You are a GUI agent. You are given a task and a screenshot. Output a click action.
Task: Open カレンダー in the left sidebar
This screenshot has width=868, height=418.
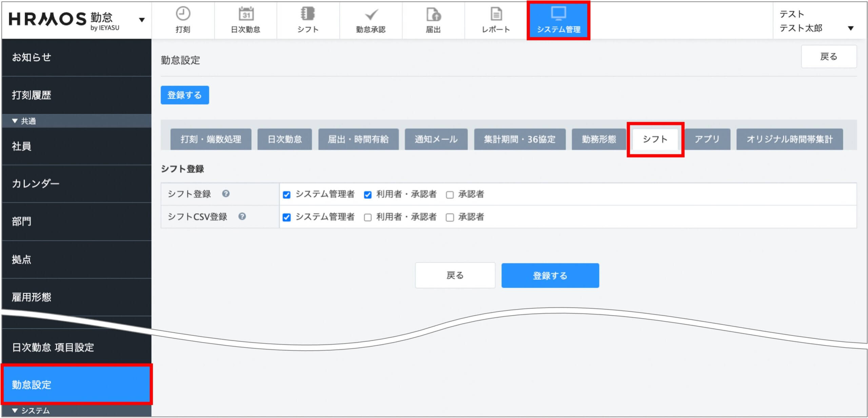pos(36,184)
